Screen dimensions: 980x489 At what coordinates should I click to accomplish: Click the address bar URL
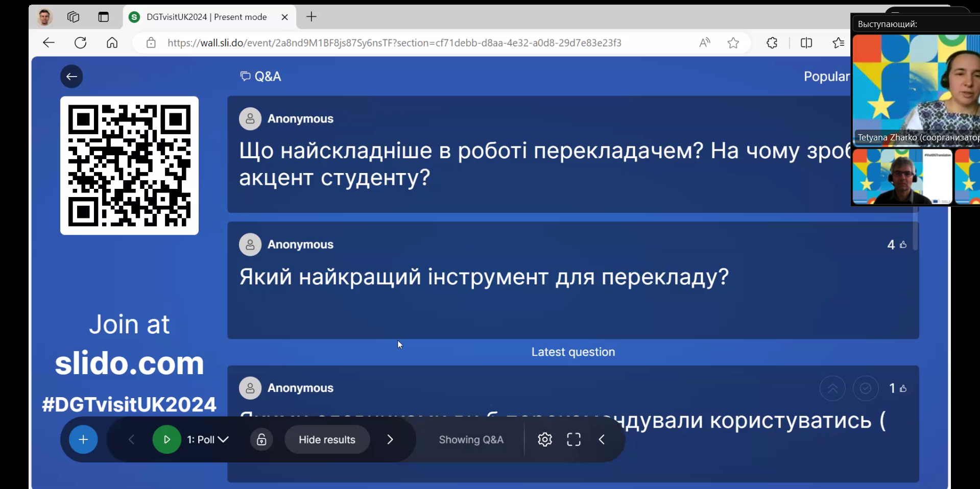394,43
